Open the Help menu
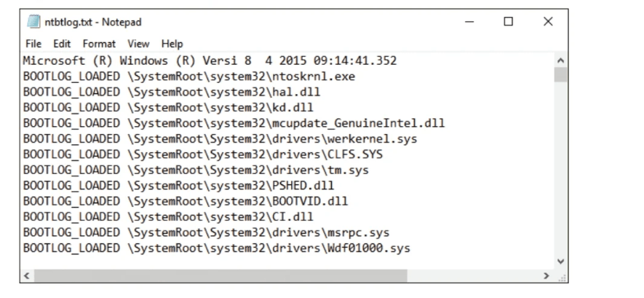Viewport: 644px width, 298px height. point(172,44)
